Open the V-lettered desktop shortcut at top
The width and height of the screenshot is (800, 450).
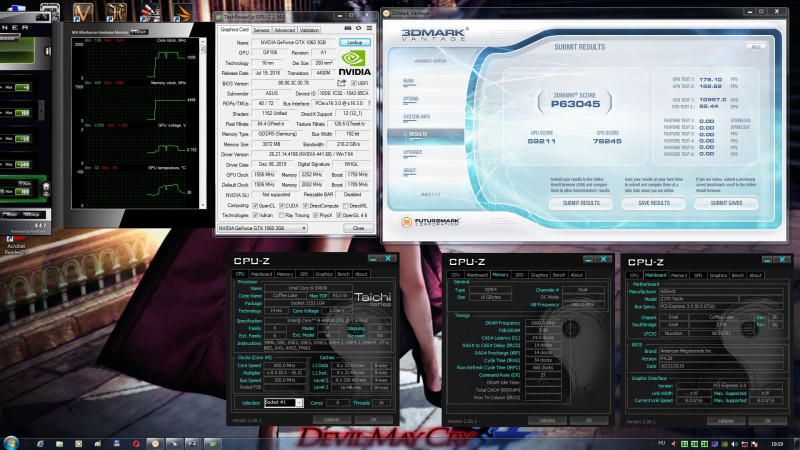83,12
